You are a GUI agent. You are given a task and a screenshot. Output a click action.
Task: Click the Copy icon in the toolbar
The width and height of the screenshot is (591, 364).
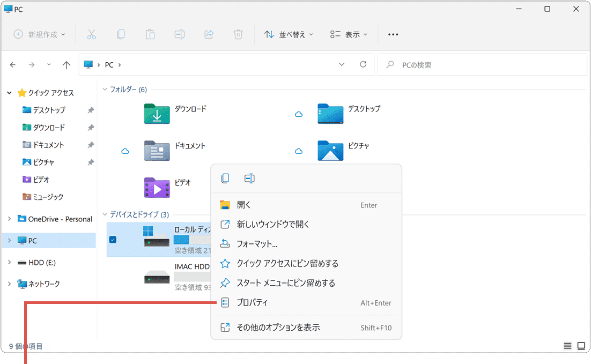click(x=121, y=34)
